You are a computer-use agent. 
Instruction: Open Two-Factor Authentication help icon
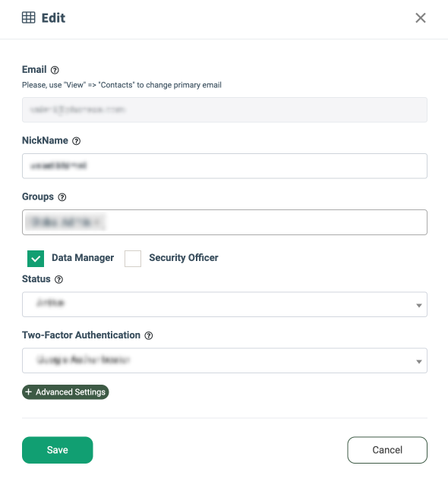click(149, 335)
